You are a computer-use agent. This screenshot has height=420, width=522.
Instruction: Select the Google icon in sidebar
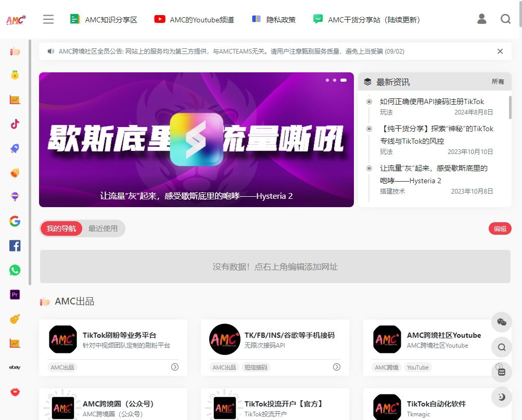(15, 221)
